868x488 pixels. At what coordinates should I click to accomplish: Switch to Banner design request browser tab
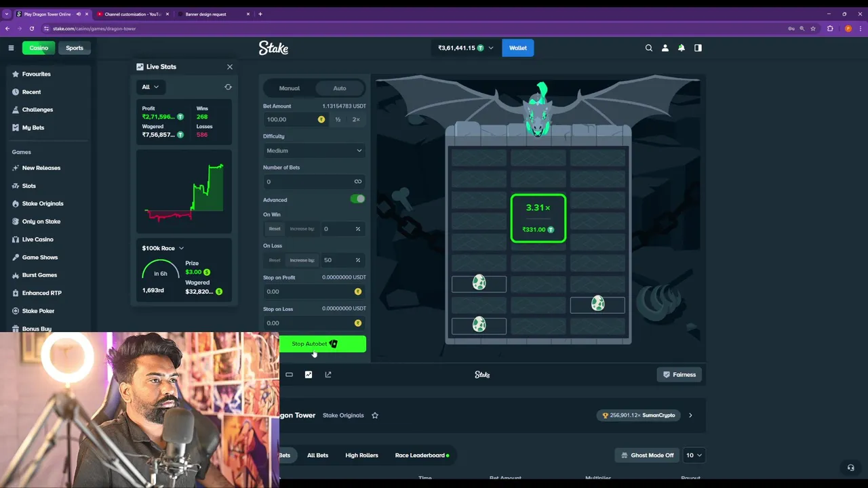click(x=212, y=14)
